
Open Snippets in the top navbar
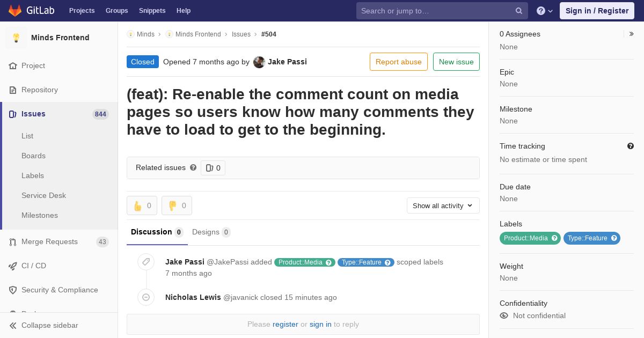click(x=152, y=11)
